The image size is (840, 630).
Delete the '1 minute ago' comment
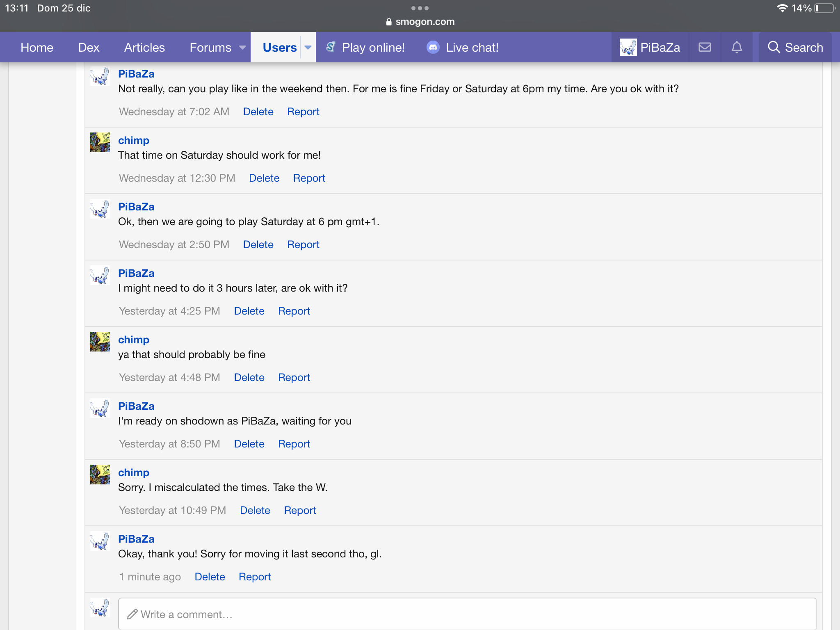210,577
